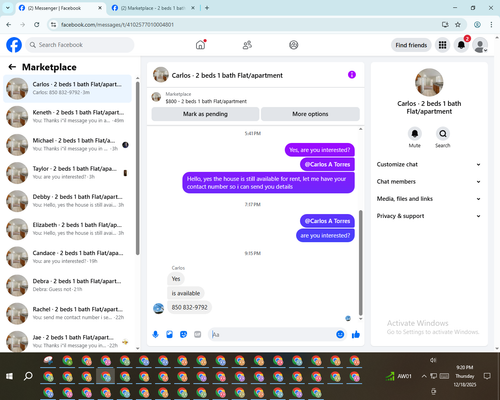This screenshot has width=500, height=400.
Task: Click the chat list scrollbar
Action: (137, 168)
